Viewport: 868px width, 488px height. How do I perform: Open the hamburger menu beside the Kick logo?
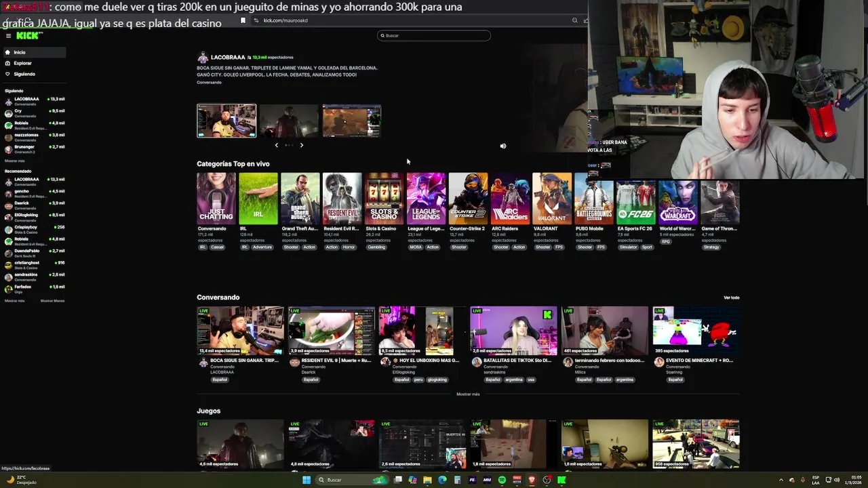click(x=8, y=36)
